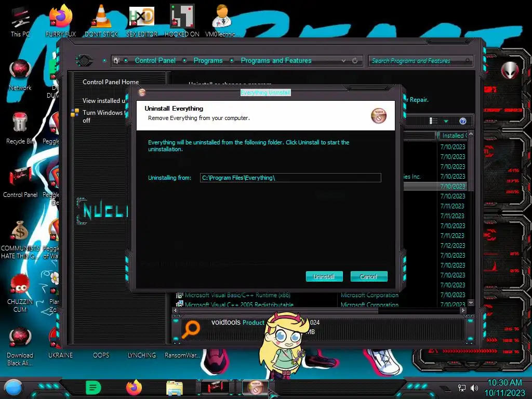Open the DONT STICK VLC shortcut
Image resolution: width=532 pixels, height=399 pixels.
tap(101, 21)
